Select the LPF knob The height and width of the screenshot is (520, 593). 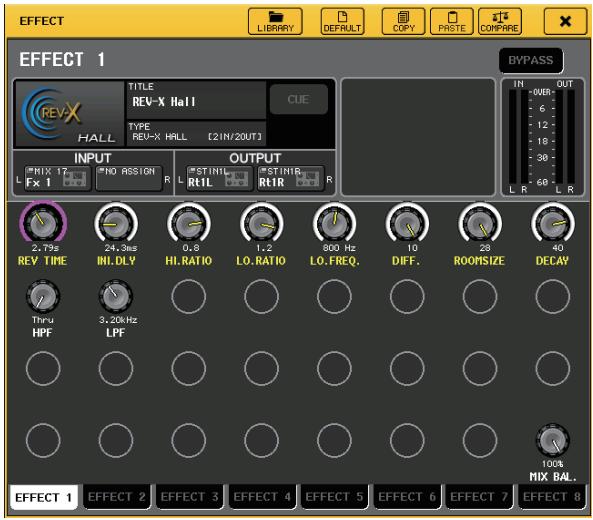[x=116, y=296]
